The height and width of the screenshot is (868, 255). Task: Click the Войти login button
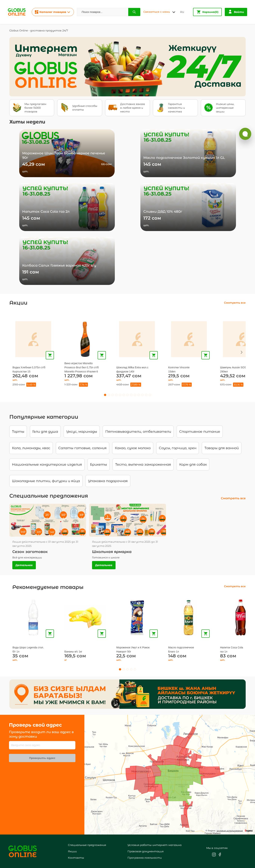(236, 12)
